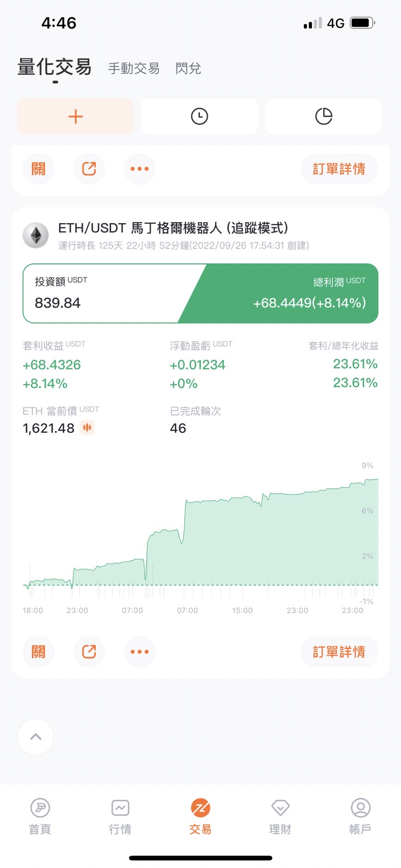Viewport: 401px width, 868px height.
Task: Open 行情 market in bottom navigation
Action: pos(120,817)
